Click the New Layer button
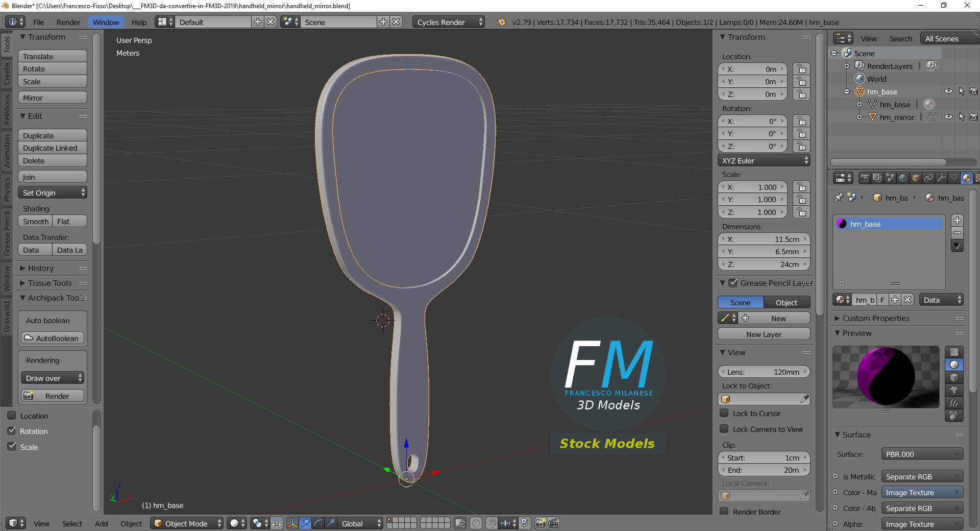 point(764,334)
